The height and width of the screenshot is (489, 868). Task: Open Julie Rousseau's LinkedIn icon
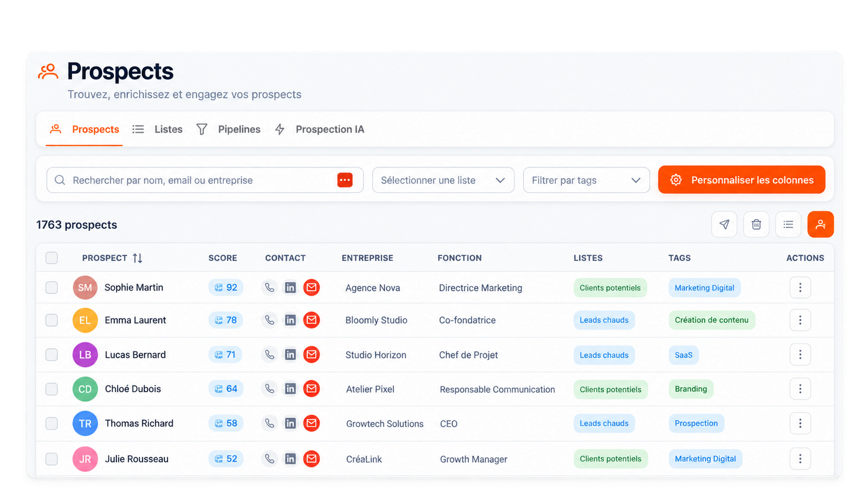tap(290, 459)
